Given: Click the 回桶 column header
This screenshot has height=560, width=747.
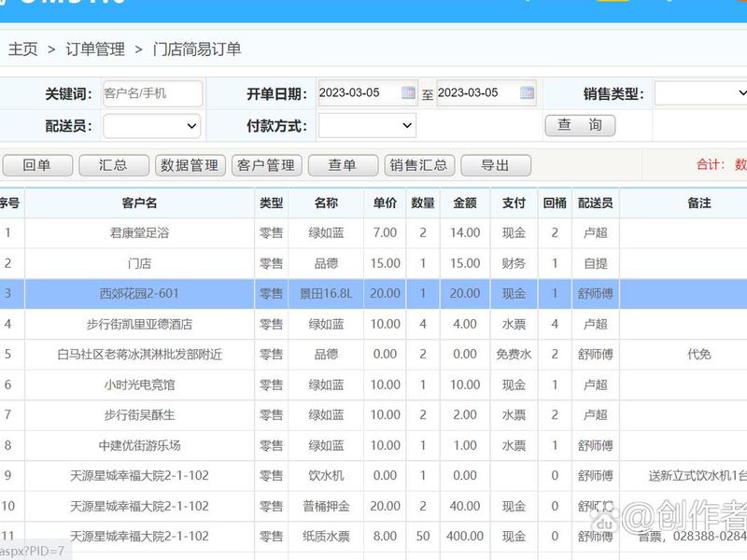Looking at the screenshot, I should click(555, 203).
